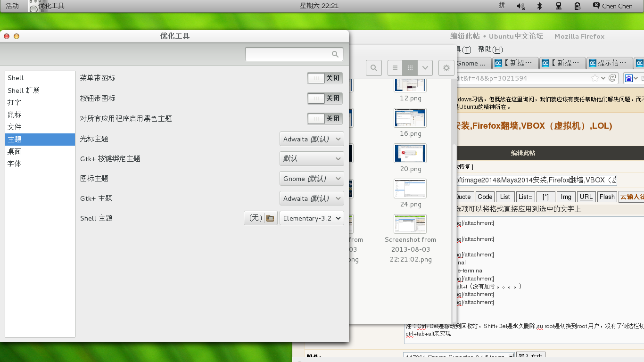
Task: Click the Img BBCode button
Action: click(566, 197)
